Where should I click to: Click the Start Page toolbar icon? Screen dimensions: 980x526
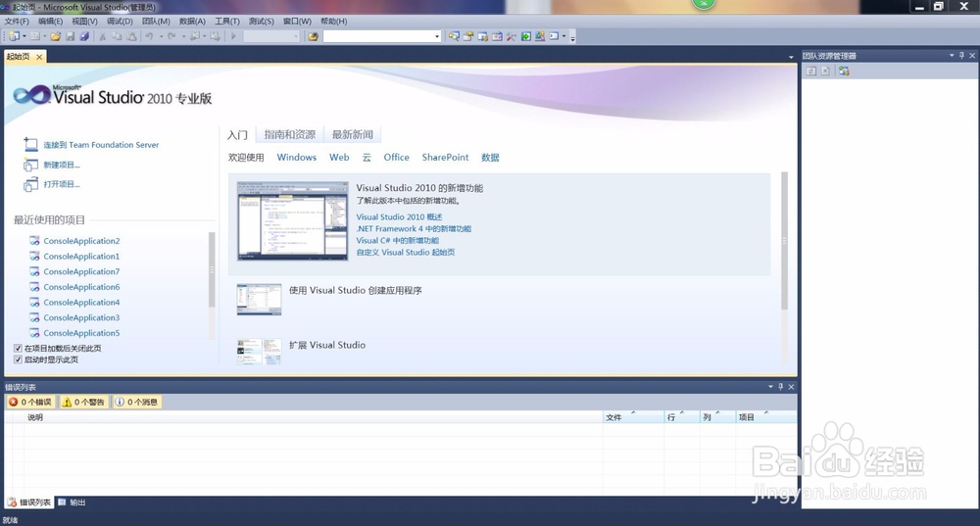pos(526,36)
